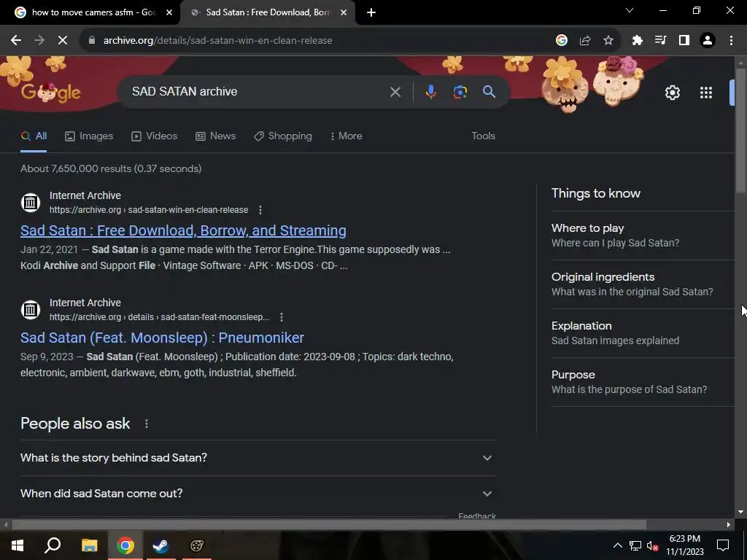This screenshot has width=747, height=560.
Task: Share this page via the share icon
Action: click(585, 41)
